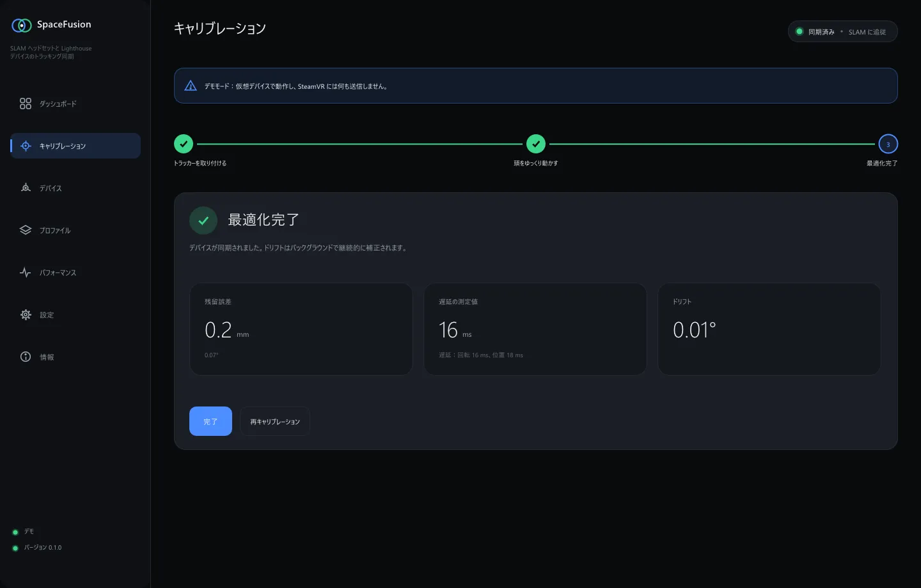Click the 情報 info circle icon
The width and height of the screenshot is (921, 588).
click(26, 357)
